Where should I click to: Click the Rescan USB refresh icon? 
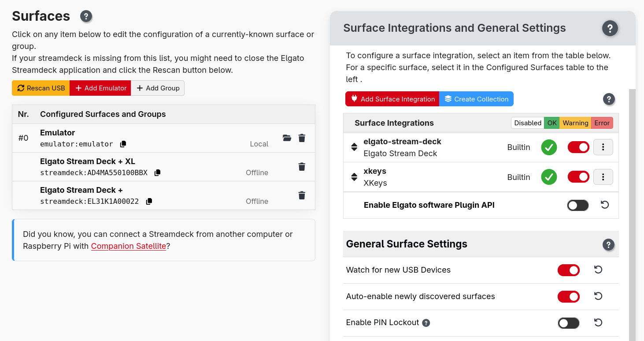click(x=21, y=88)
